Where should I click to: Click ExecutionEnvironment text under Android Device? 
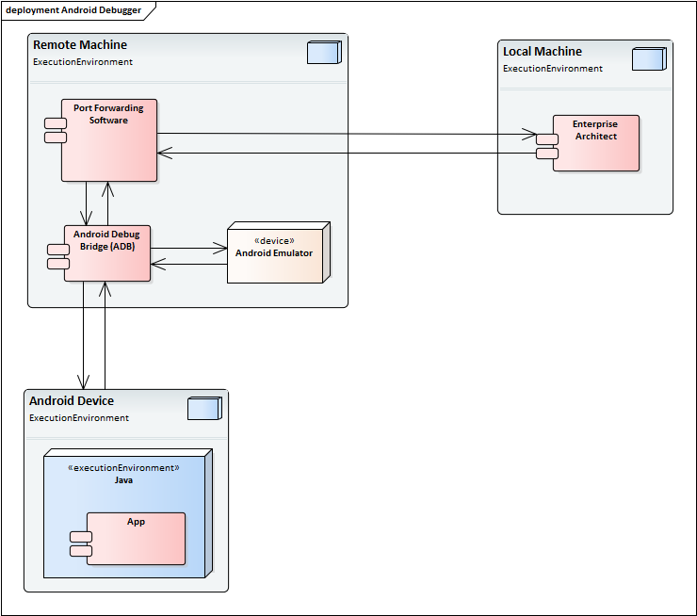click(x=79, y=418)
